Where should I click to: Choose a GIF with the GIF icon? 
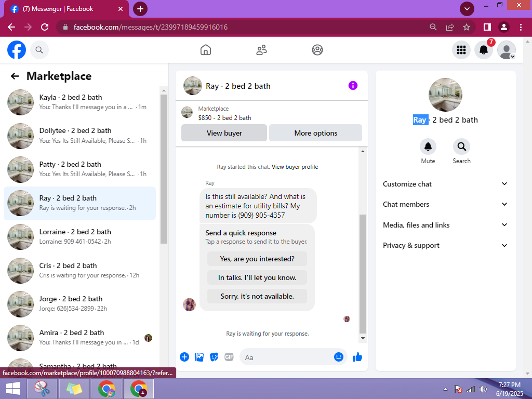229,357
